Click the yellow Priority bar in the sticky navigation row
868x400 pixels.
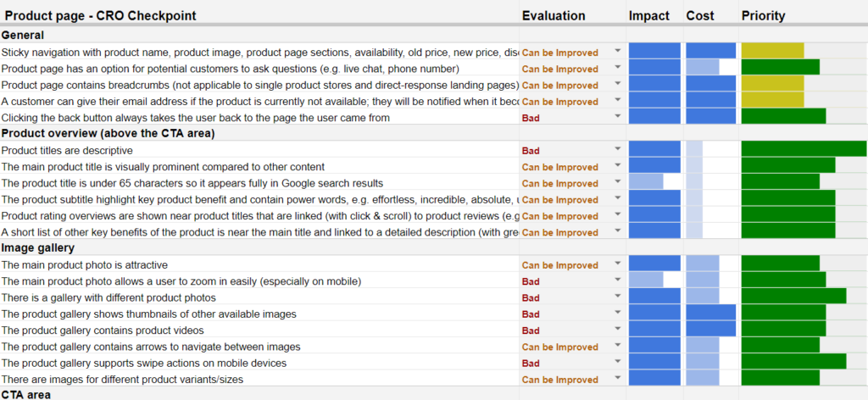tap(772, 52)
